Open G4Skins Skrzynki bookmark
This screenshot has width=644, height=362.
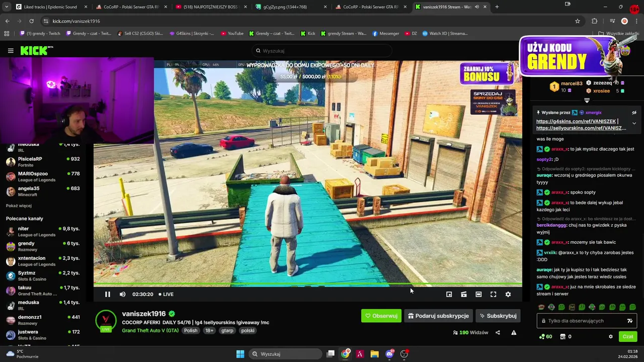tap(192, 34)
